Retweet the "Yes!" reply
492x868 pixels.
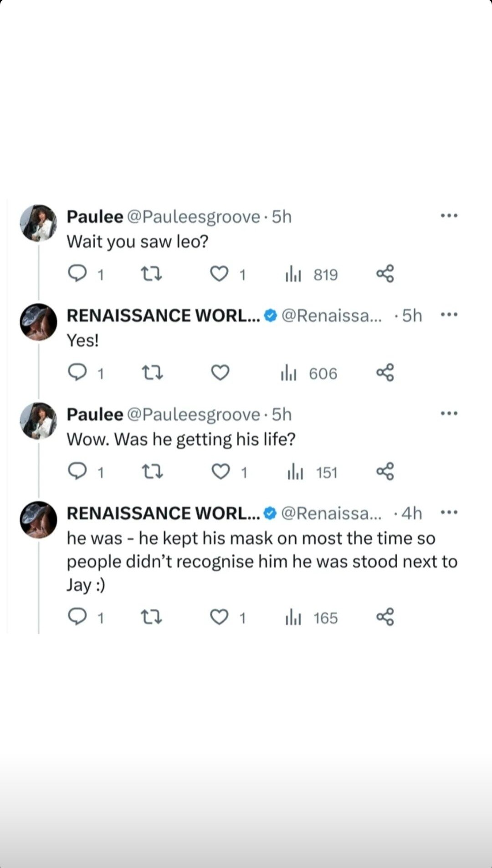[x=152, y=373]
